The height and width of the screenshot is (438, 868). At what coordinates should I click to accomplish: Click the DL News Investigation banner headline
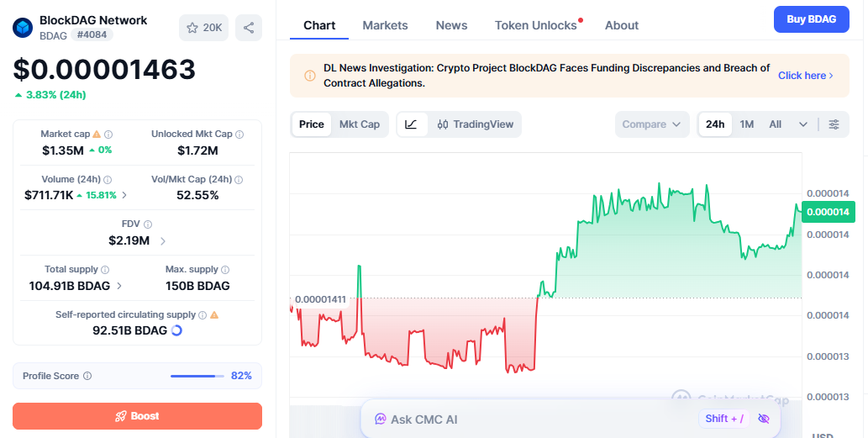point(546,76)
